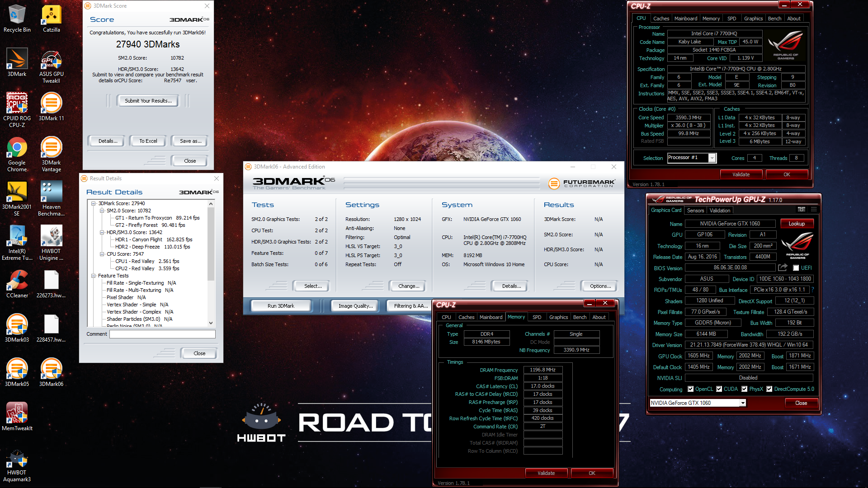Open Mainboard tab in top CPU-Z window
Screen dimensions: 868x488
pos(685,19)
